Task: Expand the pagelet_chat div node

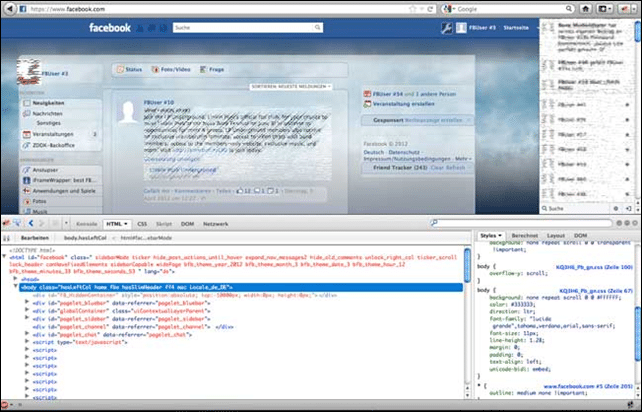Action: [27, 334]
